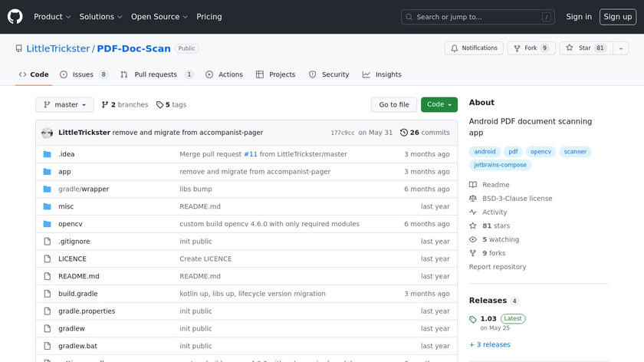
Task: Focus the Search or jump to field
Action: pyautogui.click(x=478, y=17)
